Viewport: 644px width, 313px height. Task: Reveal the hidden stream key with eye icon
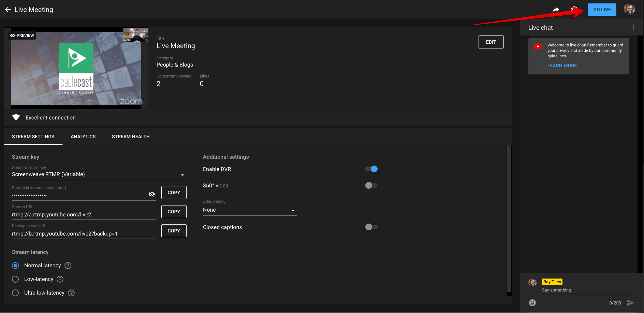tap(152, 194)
